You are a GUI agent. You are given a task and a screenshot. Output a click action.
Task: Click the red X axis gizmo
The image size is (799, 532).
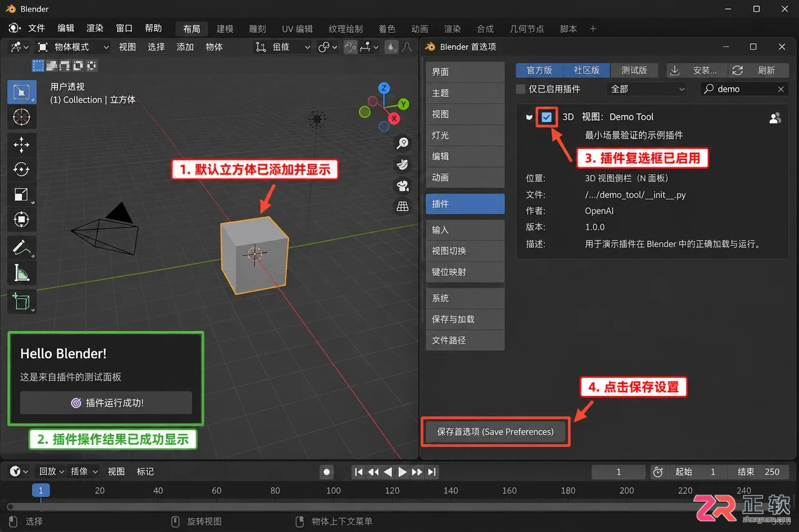tap(395, 119)
